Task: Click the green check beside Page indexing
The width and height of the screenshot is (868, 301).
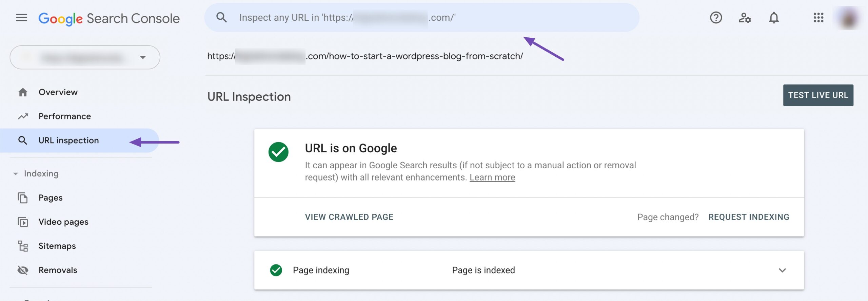Action: coord(276,270)
